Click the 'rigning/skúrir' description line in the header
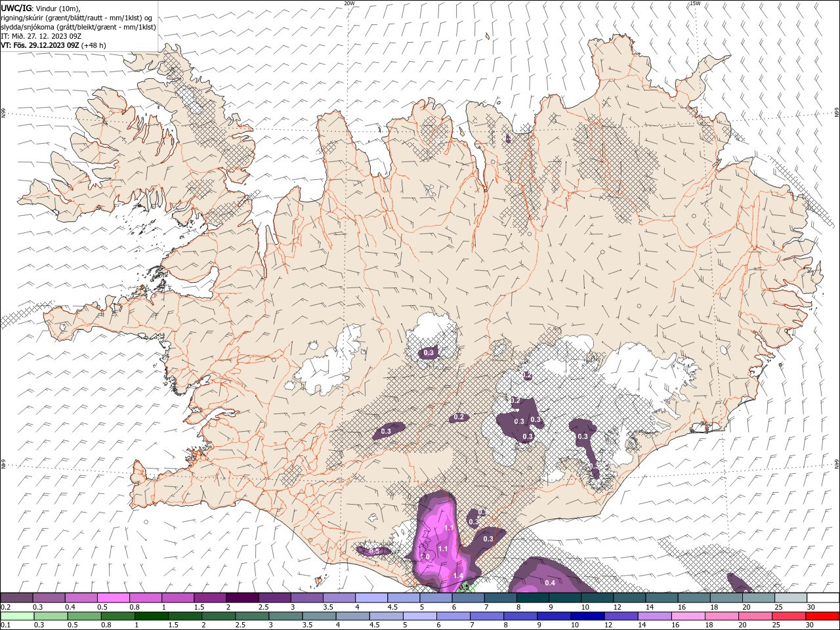This screenshot has height=630, width=840. pos(77,18)
